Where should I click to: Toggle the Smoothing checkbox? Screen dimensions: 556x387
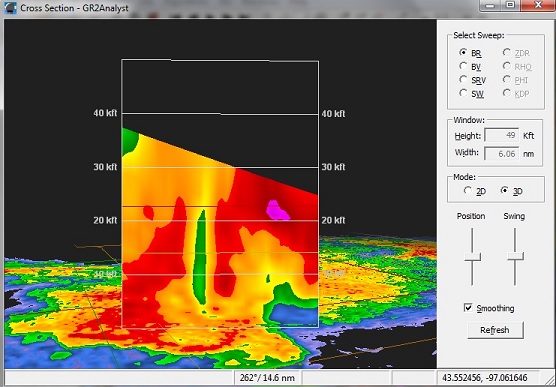pyautogui.click(x=468, y=308)
